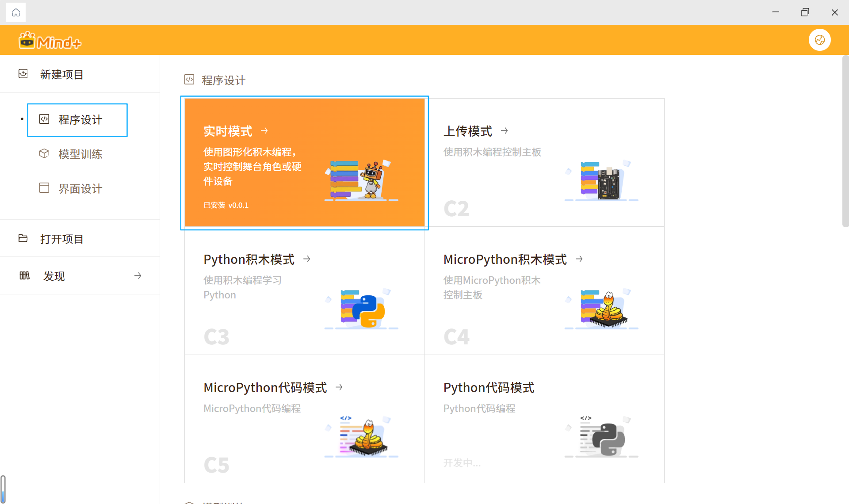Click the C2 label in 上传模式 card
The image size is (849, 504).
click(456, 209)
